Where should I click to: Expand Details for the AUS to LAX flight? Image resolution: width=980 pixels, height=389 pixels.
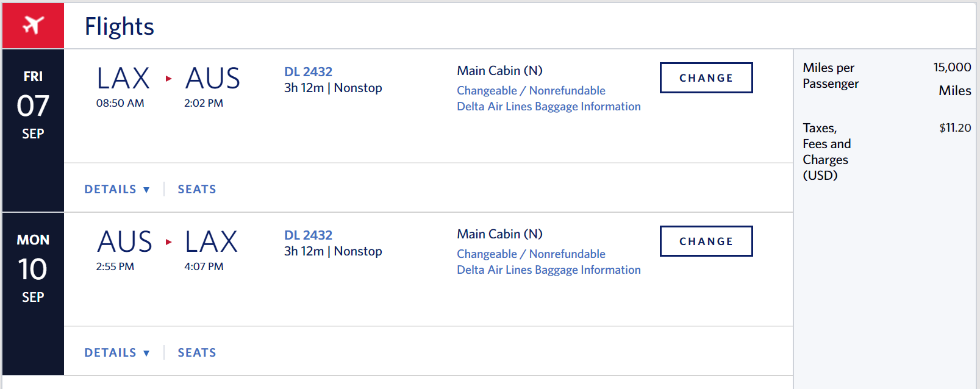click(117, 352)
